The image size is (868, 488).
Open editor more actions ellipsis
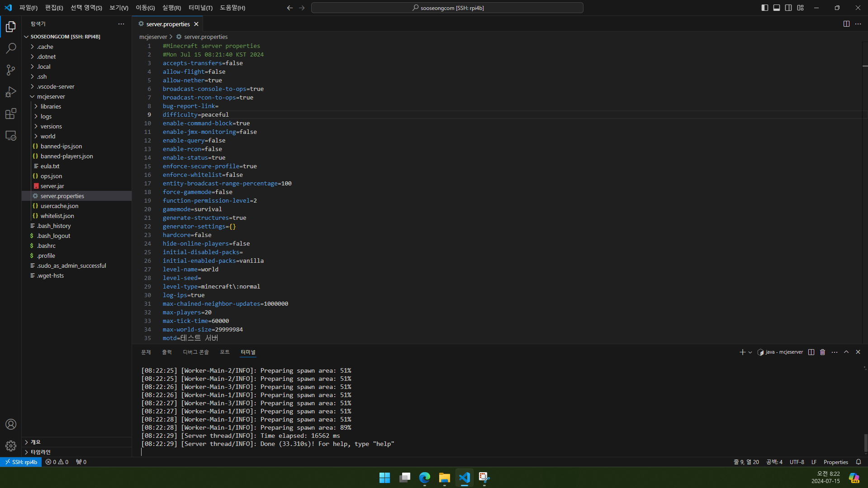858,24
